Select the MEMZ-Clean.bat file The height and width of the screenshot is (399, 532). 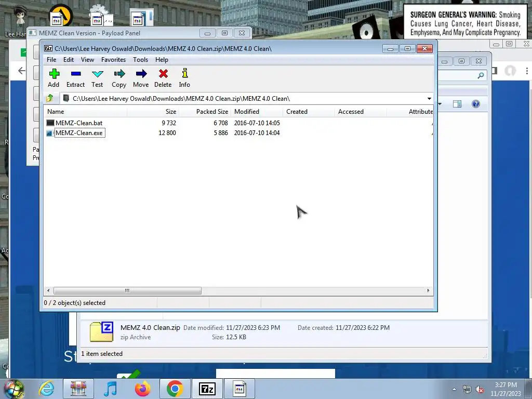click(79, 123)
